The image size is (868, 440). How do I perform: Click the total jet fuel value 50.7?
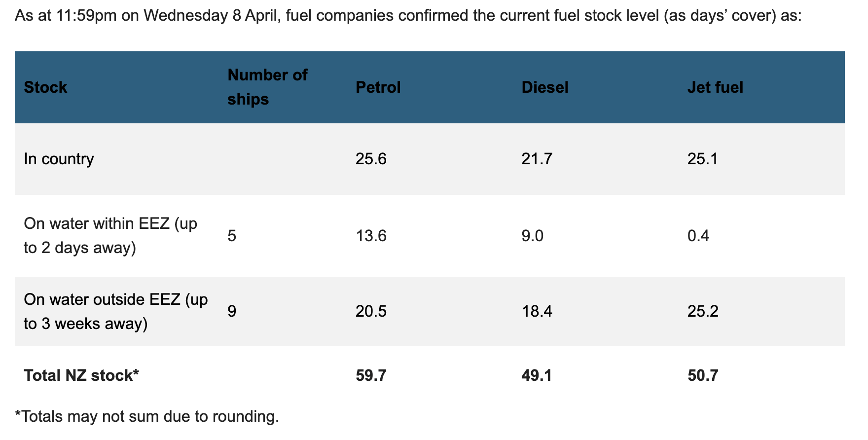coord(702,375)
